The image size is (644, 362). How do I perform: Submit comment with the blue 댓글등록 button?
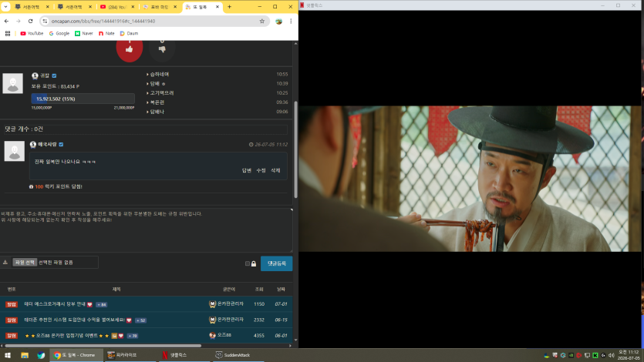click(276, 263)
